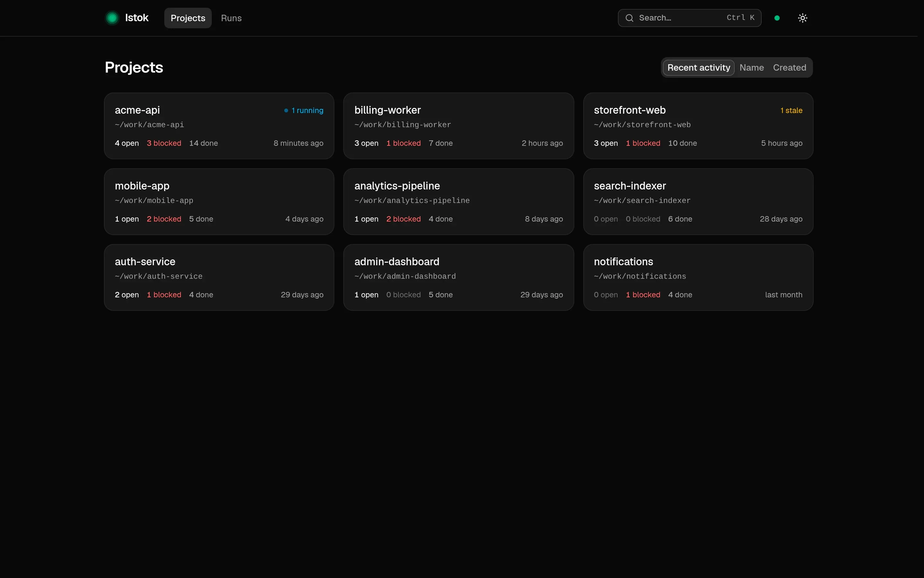Image resolution: width=924 pixels, height=578 pixels.
Task: Click the "1 stale" badge on storefront-web
Action: pos(791,110)
